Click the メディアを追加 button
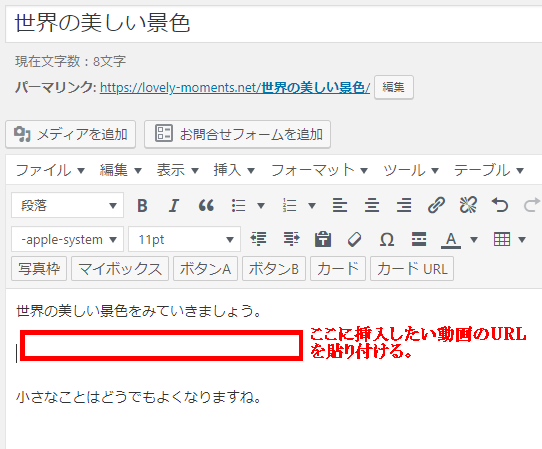 click(71, 134)
